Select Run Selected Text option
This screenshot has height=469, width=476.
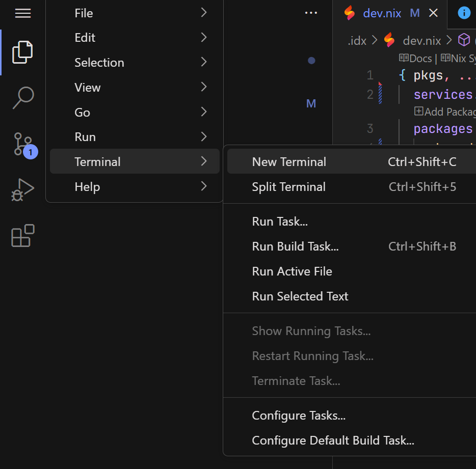tap(352, 296)
